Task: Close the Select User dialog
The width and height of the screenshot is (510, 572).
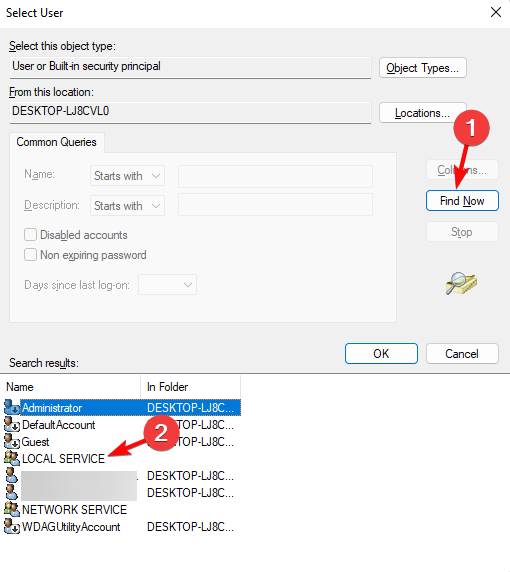Action: click(496, 12)
